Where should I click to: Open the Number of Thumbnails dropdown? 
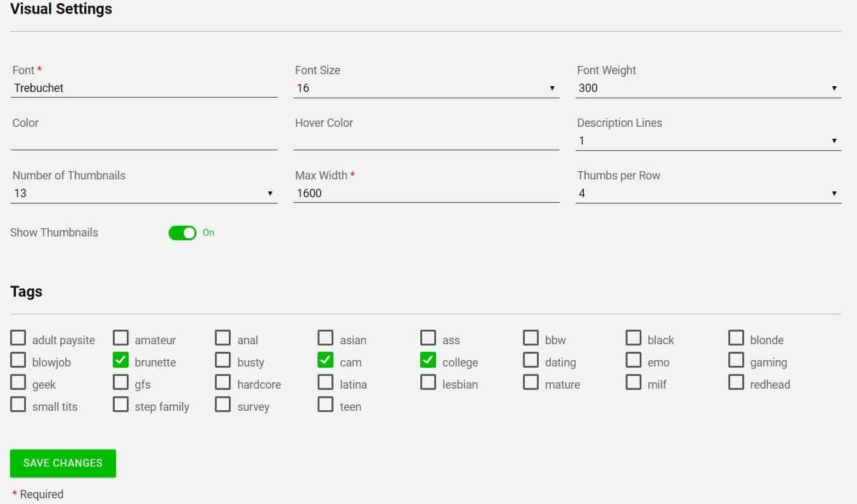point(269,193)
